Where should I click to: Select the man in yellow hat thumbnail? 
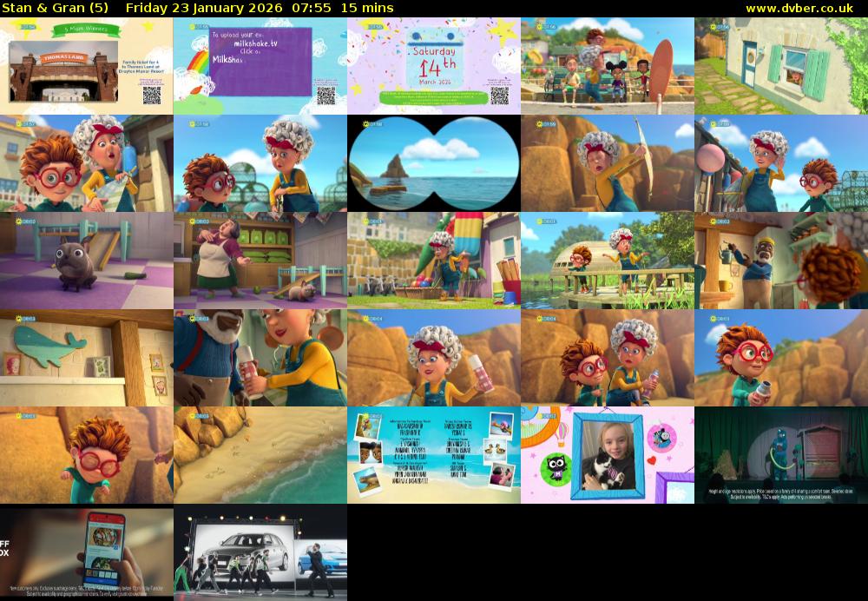point(781,261)
